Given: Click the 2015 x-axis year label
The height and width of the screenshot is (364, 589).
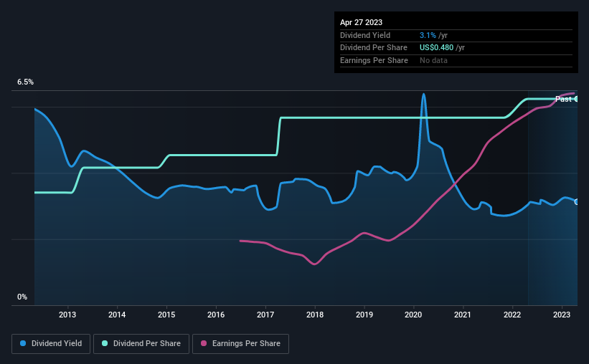Looking at the screenshot, I should point(166,315).
